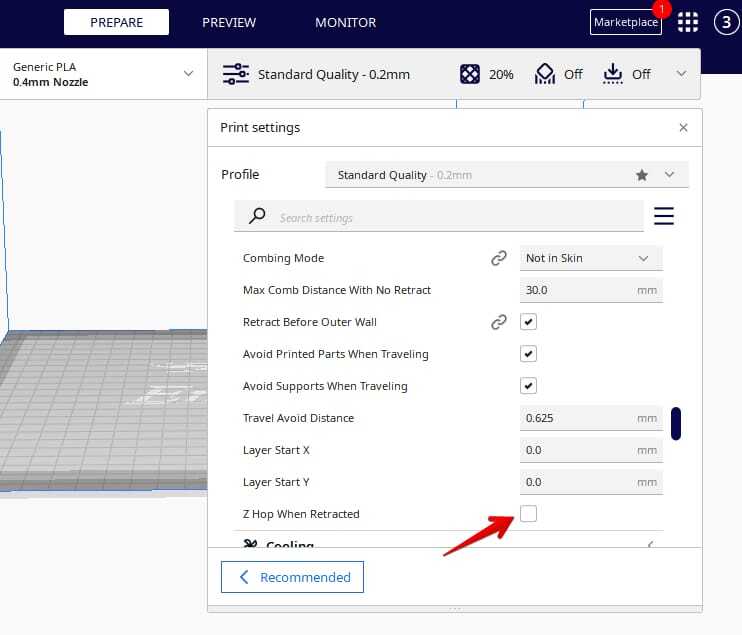Switch to the Monitor tab
Image resolution: width=742 pixels, height=635 pixels.
(345, 22)
